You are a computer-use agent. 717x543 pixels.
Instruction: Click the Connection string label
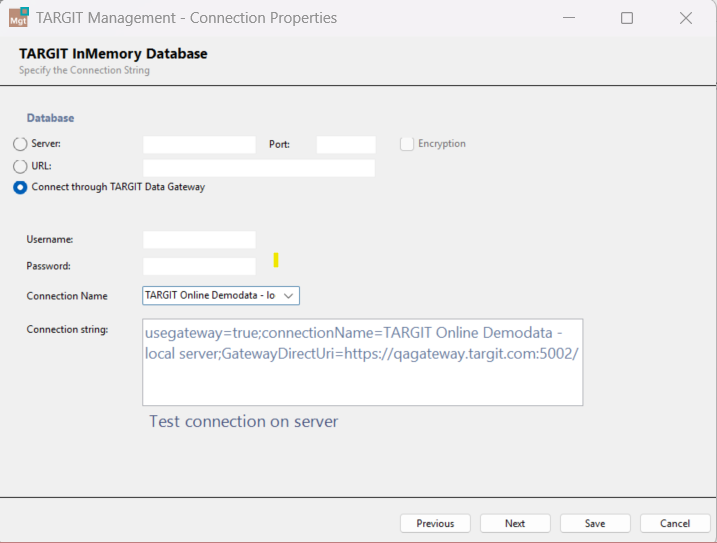(67, 329)
